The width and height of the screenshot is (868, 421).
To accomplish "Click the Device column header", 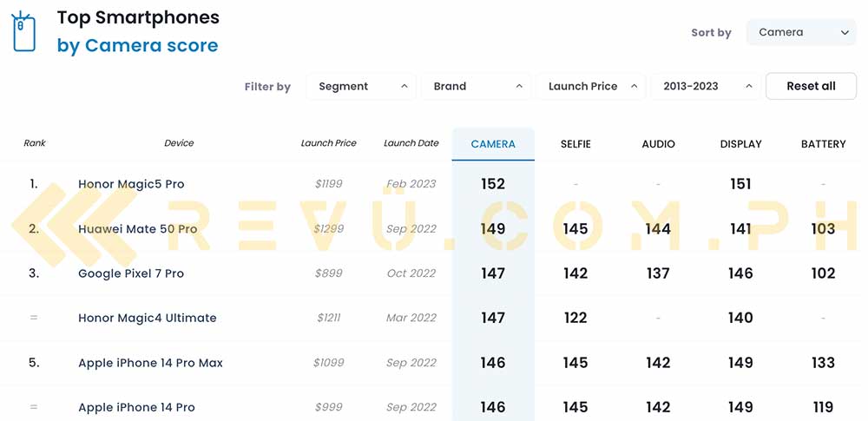I will (x=179, y=143).
